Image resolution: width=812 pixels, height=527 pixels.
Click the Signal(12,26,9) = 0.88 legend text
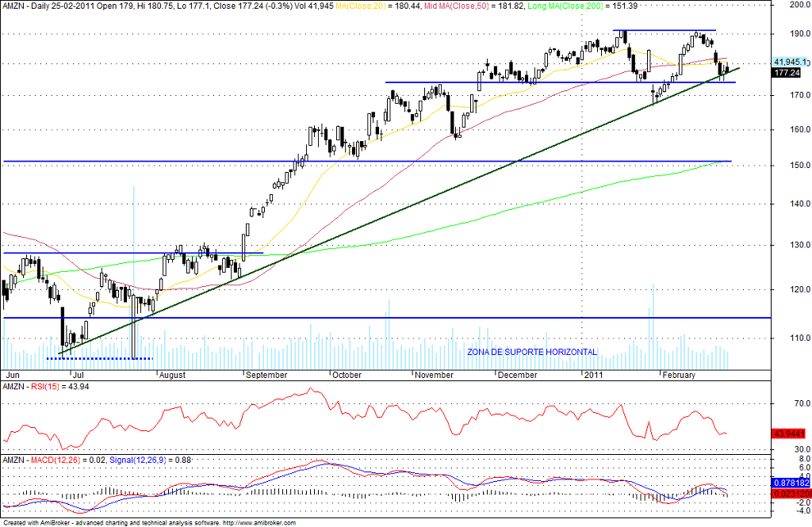pos(150,460)
